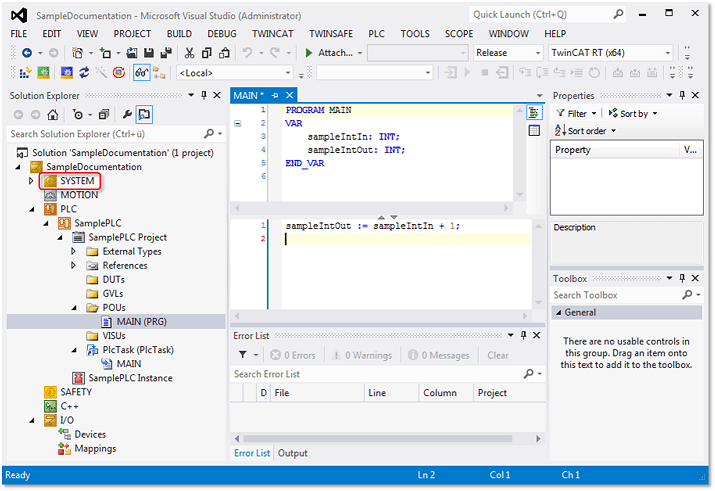Open the TWINCAT menu
The image size is (715, 491).
[x=272, y=34]
